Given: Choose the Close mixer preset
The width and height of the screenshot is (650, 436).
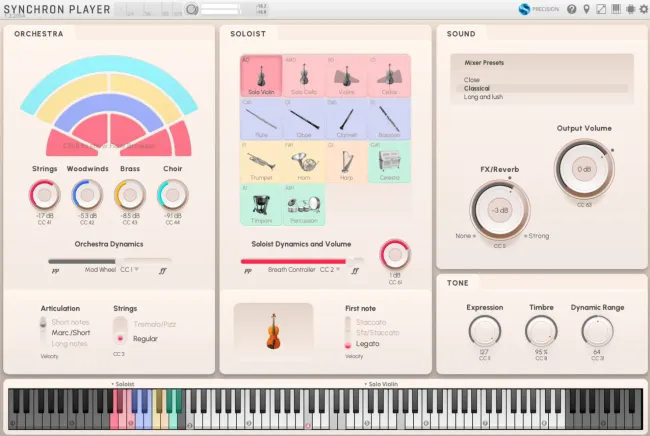Looking at the screenshot, I should coord(471,80).
